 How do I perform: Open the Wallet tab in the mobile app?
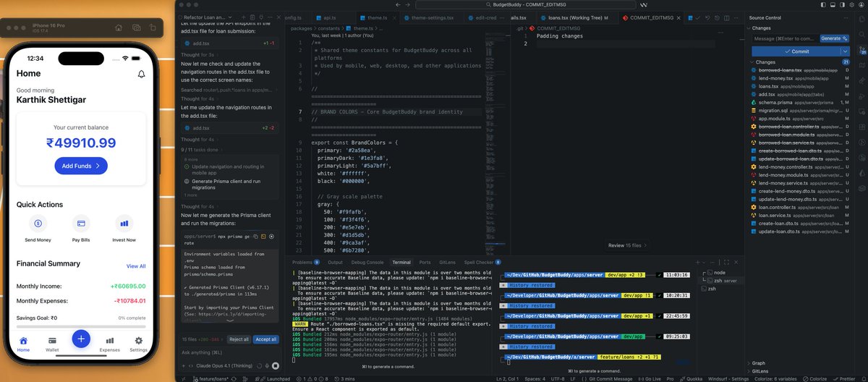pos(52,344)
